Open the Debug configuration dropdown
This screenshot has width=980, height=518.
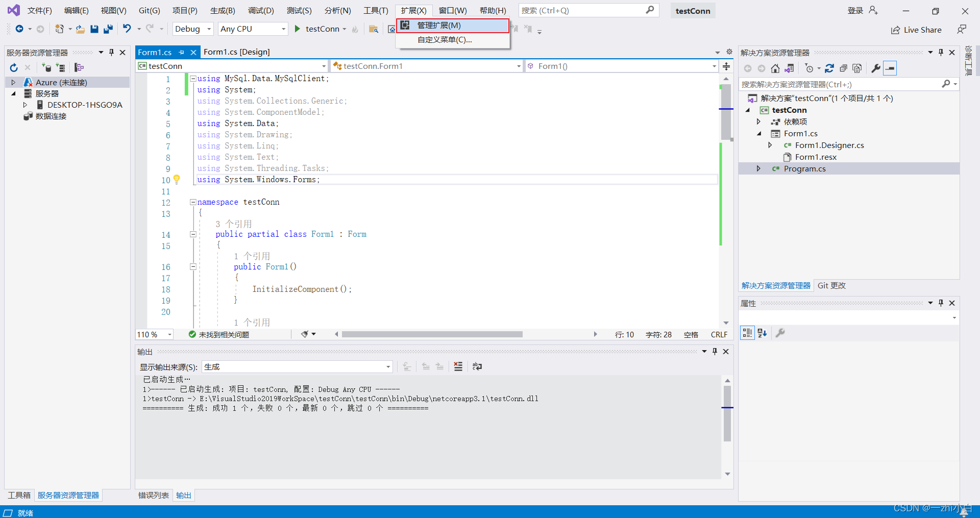coord(193,29)
